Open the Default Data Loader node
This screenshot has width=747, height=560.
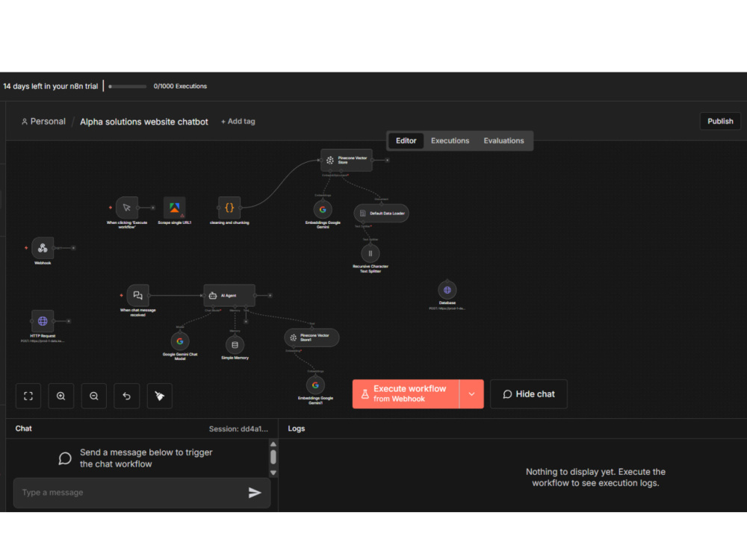381,213
